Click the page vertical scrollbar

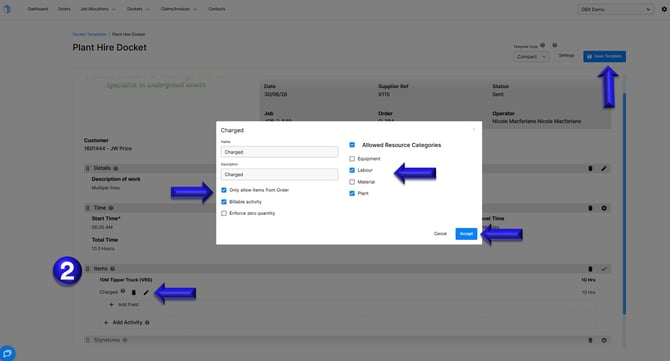[x=624, y=204]
